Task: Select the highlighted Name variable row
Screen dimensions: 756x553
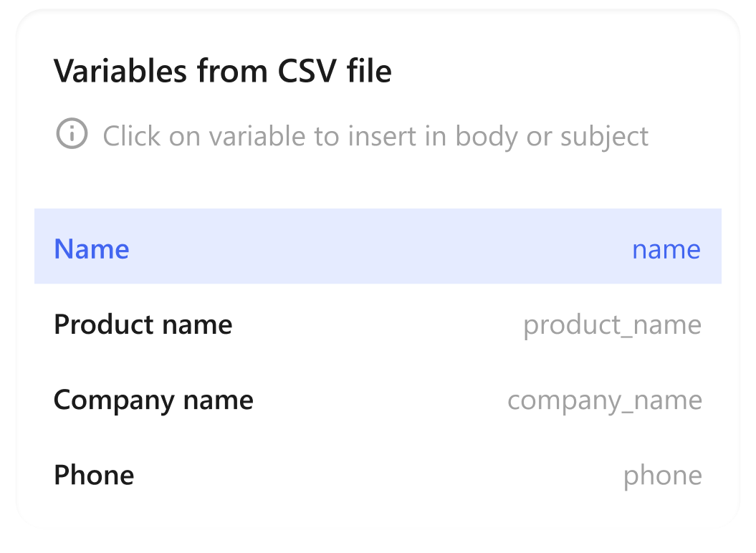Action: point(378,246)
